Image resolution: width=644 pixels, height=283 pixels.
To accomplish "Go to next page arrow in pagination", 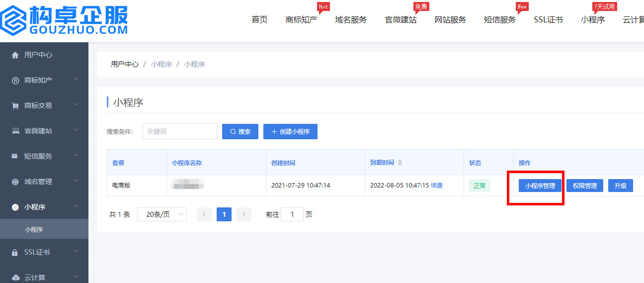I will (243, 214).
